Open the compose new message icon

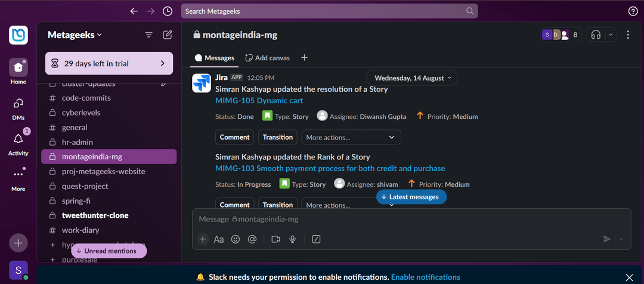[x=168, y=35]
